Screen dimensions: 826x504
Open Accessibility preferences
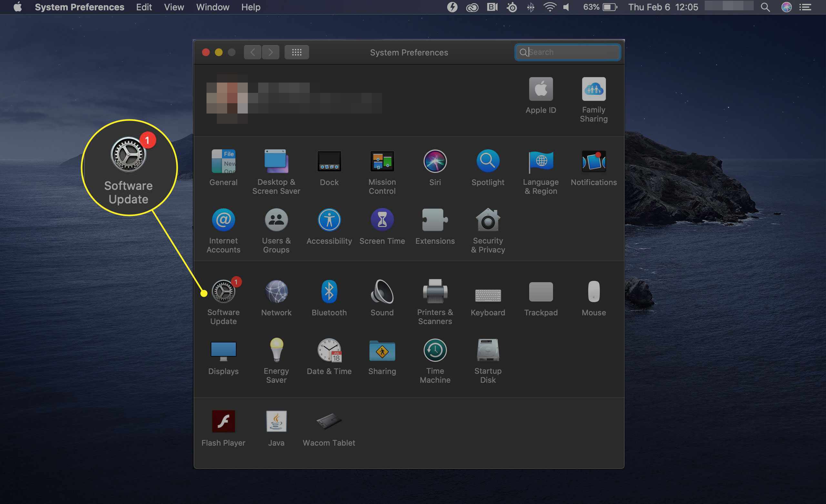click(329, 220)
